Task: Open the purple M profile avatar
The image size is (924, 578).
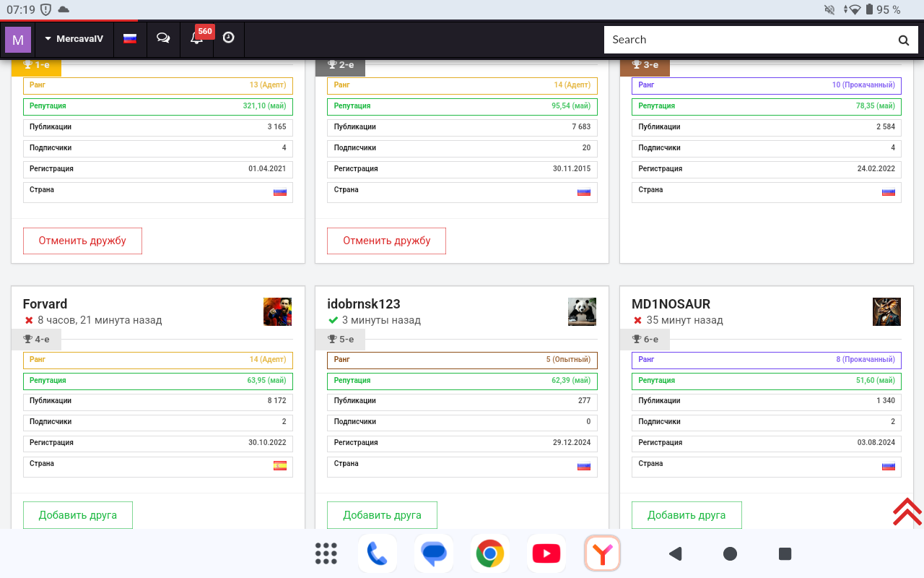Action: [18, 40]
